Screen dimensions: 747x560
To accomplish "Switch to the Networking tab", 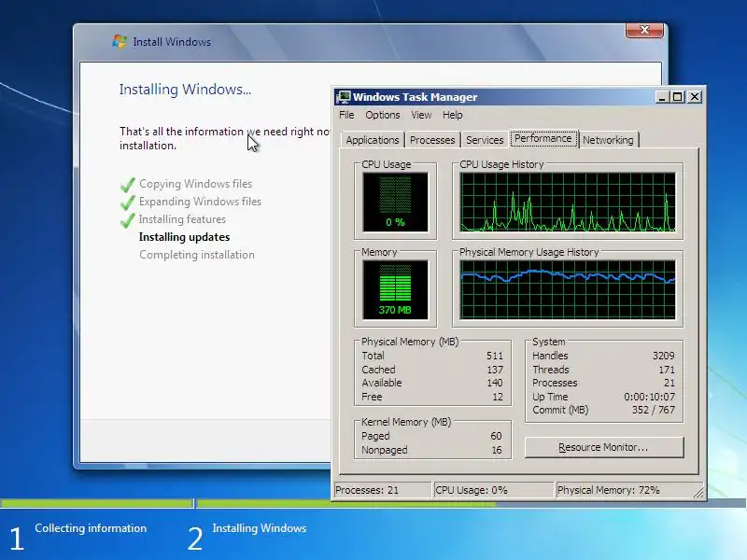I will (x=609, y=140).
